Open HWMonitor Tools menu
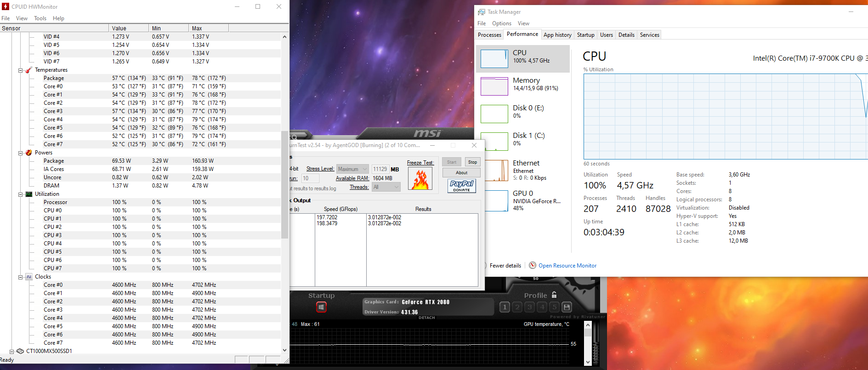868x370 pixels. click(40, 18)
